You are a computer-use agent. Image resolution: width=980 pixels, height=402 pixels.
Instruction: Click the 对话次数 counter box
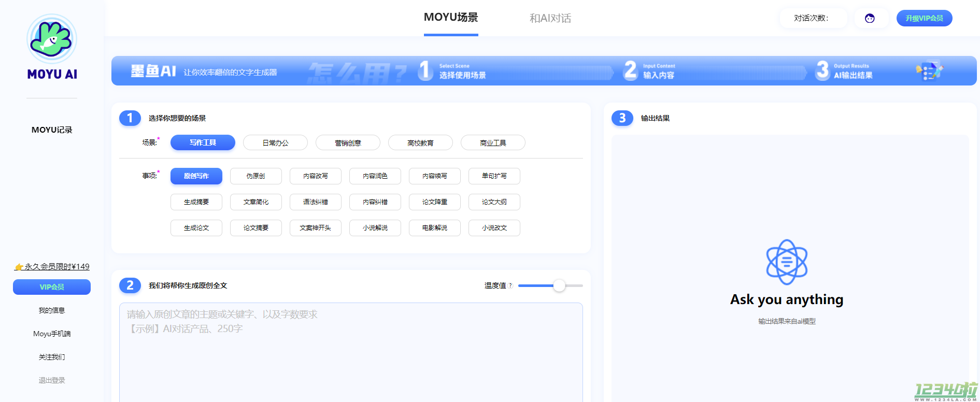pos(813,18)
